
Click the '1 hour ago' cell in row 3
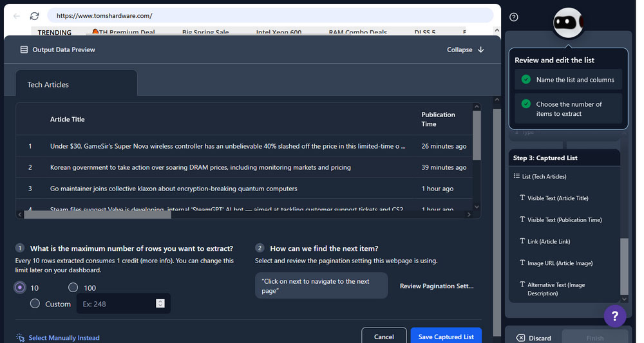click(437, 189)
